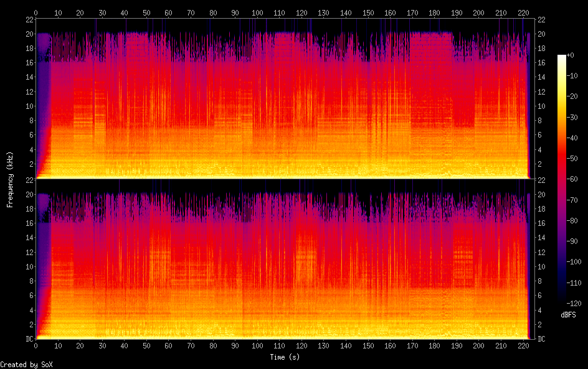Click the "Frequency (kHz)" vertical axis label
This screenshot has height=369, width=588.
click(x=10, y=179)
